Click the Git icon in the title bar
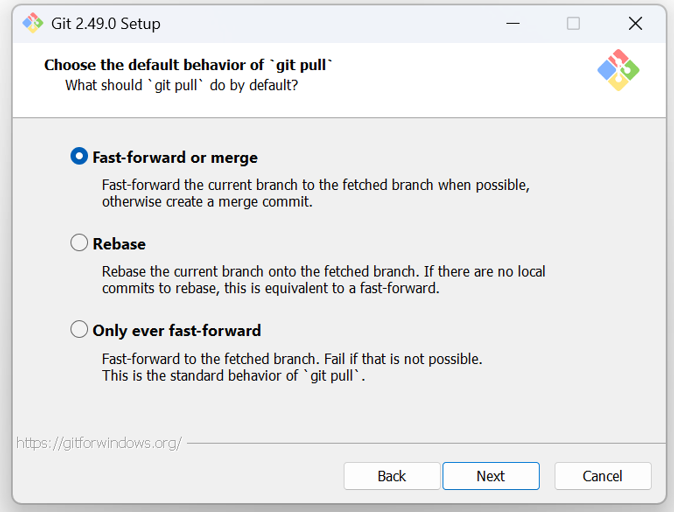674x512 pixels. point(33,23)
